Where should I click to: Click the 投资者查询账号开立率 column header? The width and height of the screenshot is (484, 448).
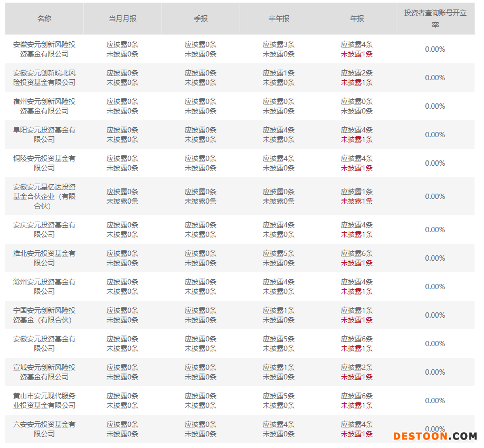click(435, 18)
